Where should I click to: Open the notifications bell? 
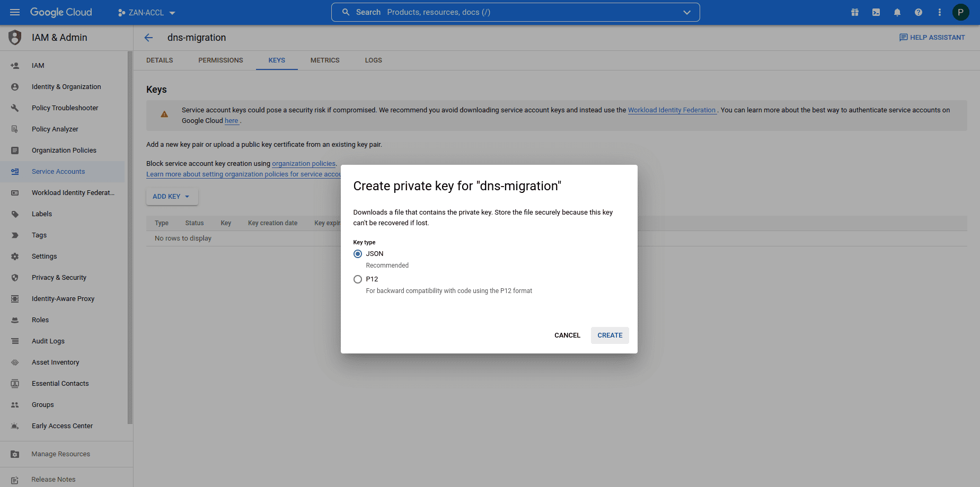897,12
